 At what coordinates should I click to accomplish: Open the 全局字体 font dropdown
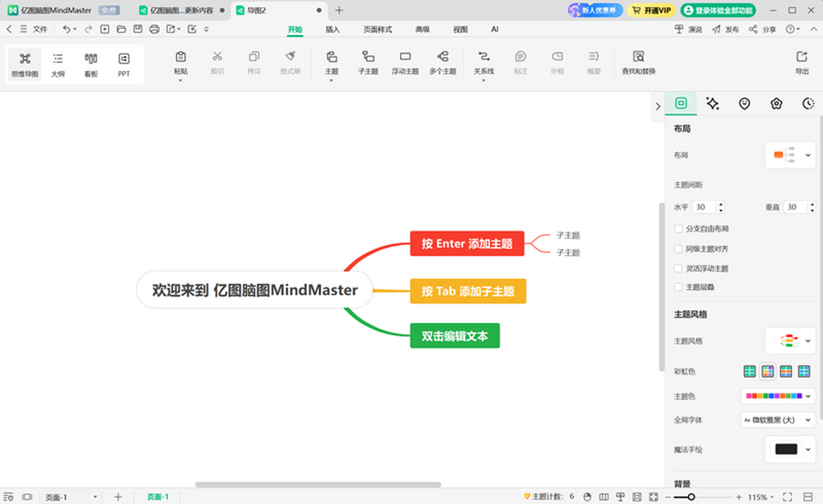coord(778,420)
